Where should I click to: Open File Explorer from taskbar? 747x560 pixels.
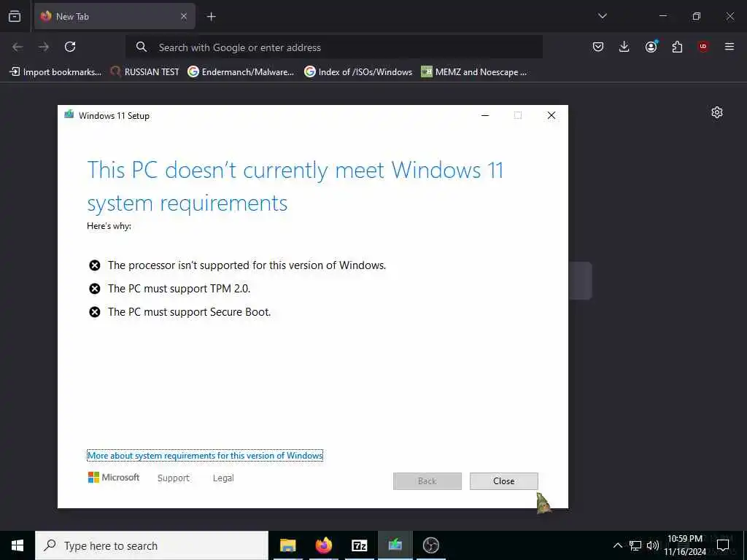click(x=287, y=545)
